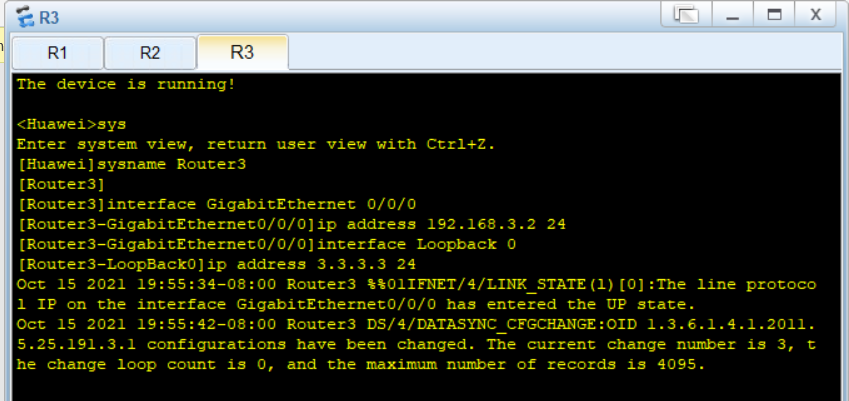Click the empty "[Router3]" prompt line
The image size is (849, 401).
click(61, 185)
